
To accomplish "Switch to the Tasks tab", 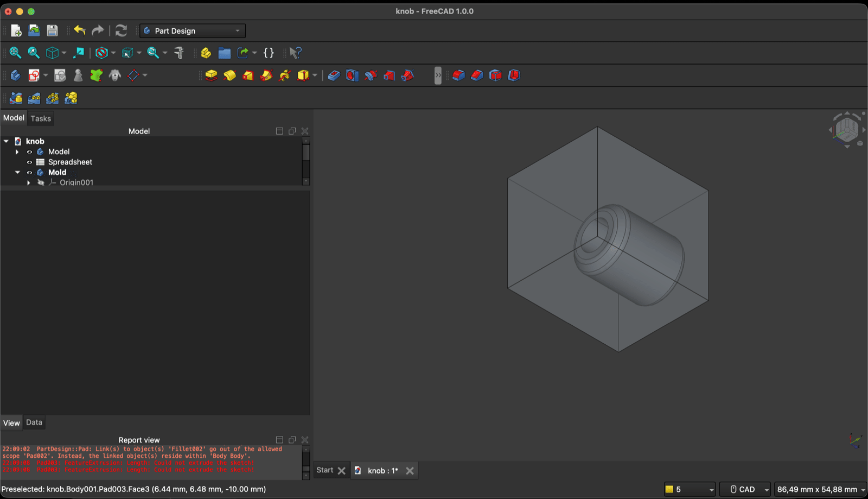I will pyautogui.click(x=41, y=118).
